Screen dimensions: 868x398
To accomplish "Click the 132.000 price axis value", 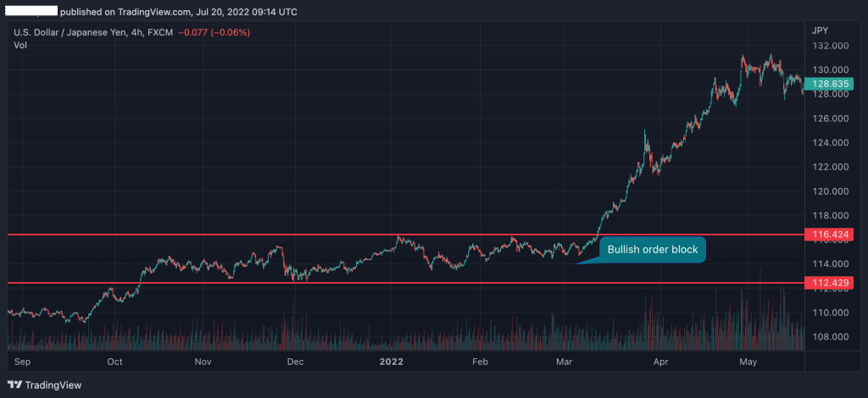I will tap(831, 46).
